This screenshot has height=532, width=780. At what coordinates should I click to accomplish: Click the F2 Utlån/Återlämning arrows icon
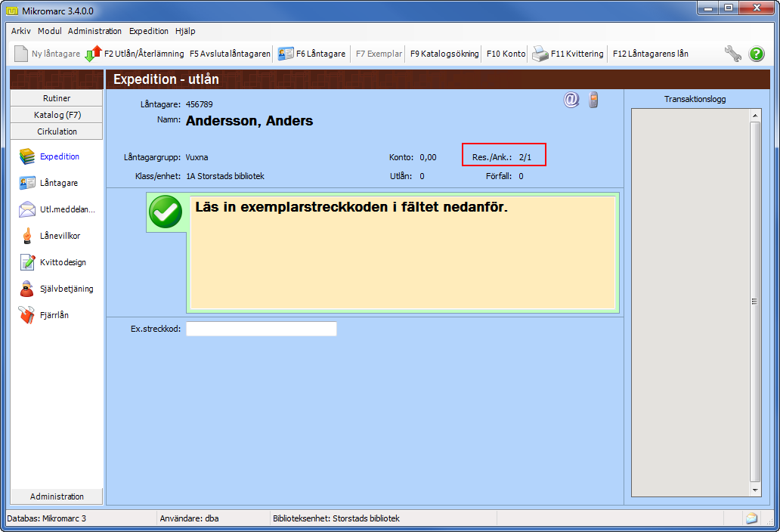click(93, 54)
